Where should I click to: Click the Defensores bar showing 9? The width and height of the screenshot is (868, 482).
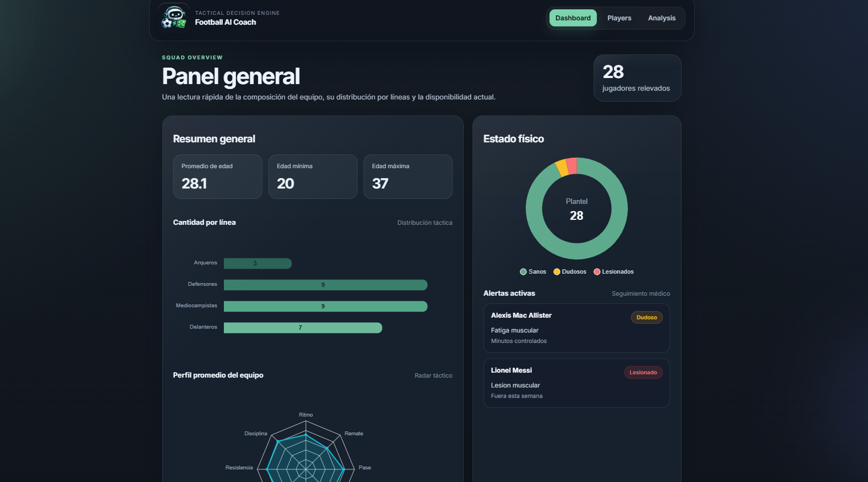325,285
